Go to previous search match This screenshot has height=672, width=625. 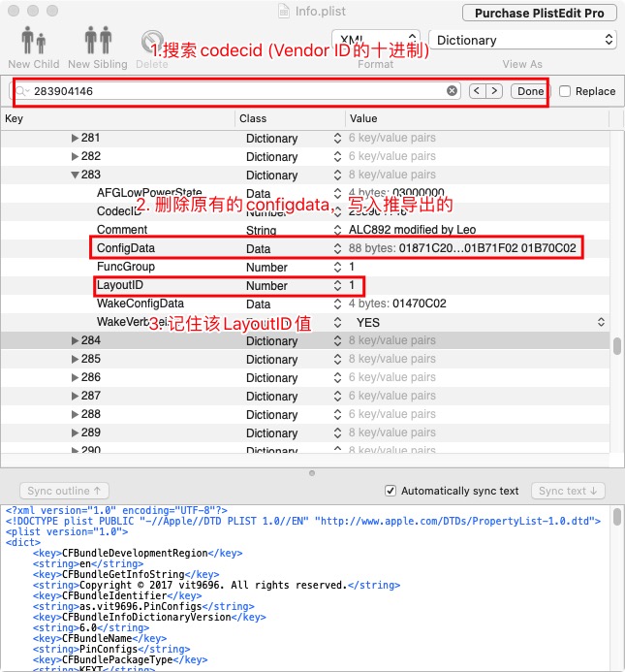pyautogui.click(x=477, y=91)
